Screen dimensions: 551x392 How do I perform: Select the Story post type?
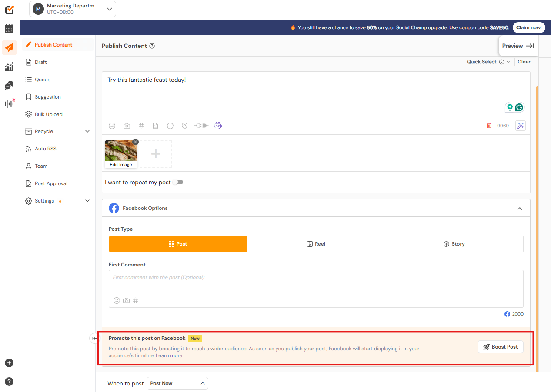(x=454, y=244)
